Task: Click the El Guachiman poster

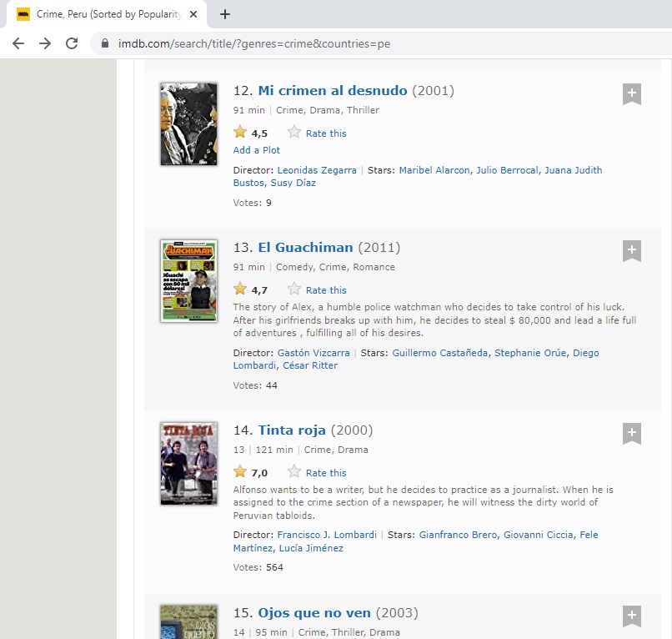Action: coord(188,281)
